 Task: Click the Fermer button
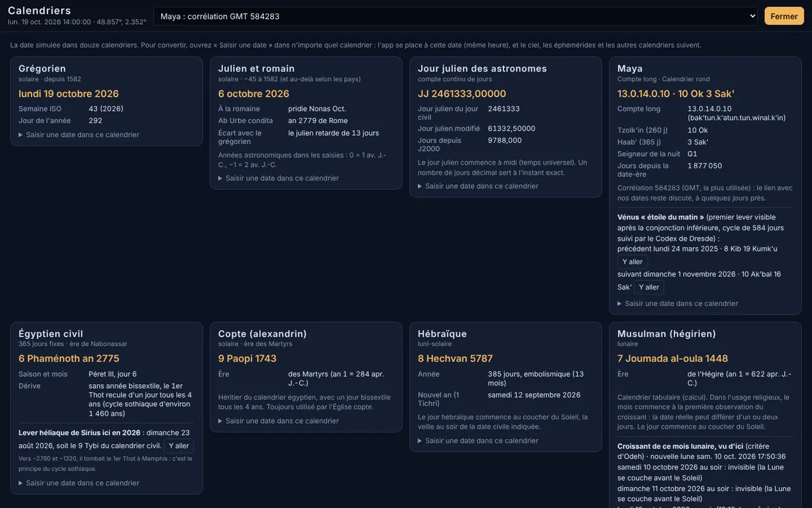point(784,16)
